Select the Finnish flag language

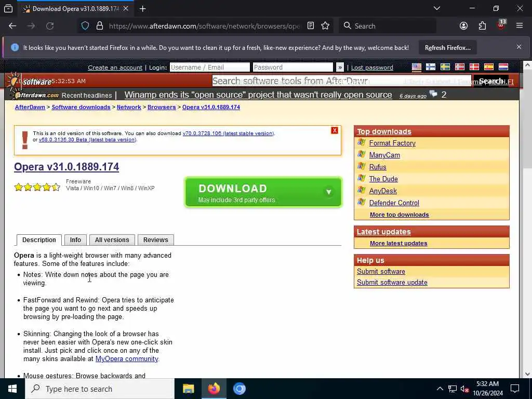(431, 67)
